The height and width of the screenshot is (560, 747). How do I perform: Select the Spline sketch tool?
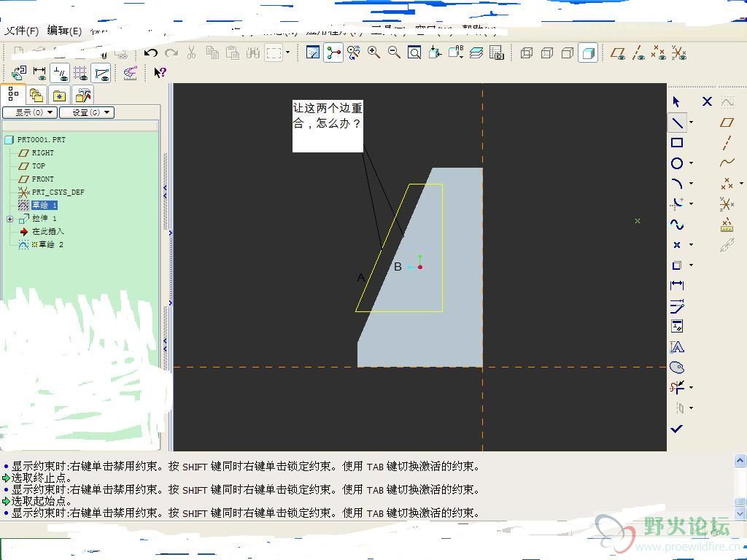point(677,225)
